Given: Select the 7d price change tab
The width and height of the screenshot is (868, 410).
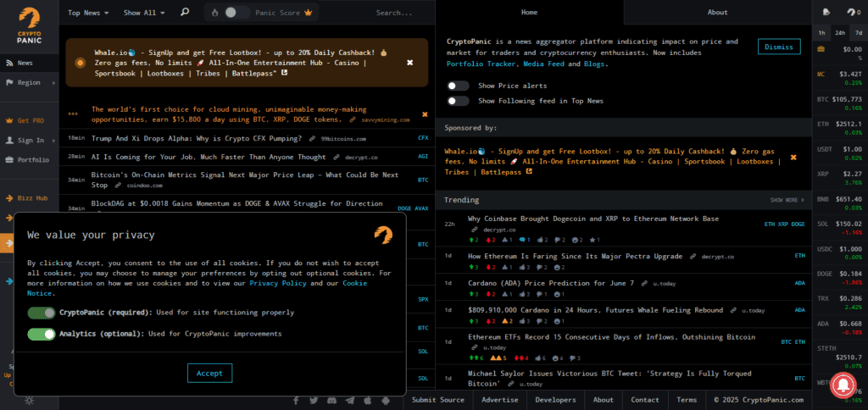Looking at the screenshot, I should pos(859,33).
